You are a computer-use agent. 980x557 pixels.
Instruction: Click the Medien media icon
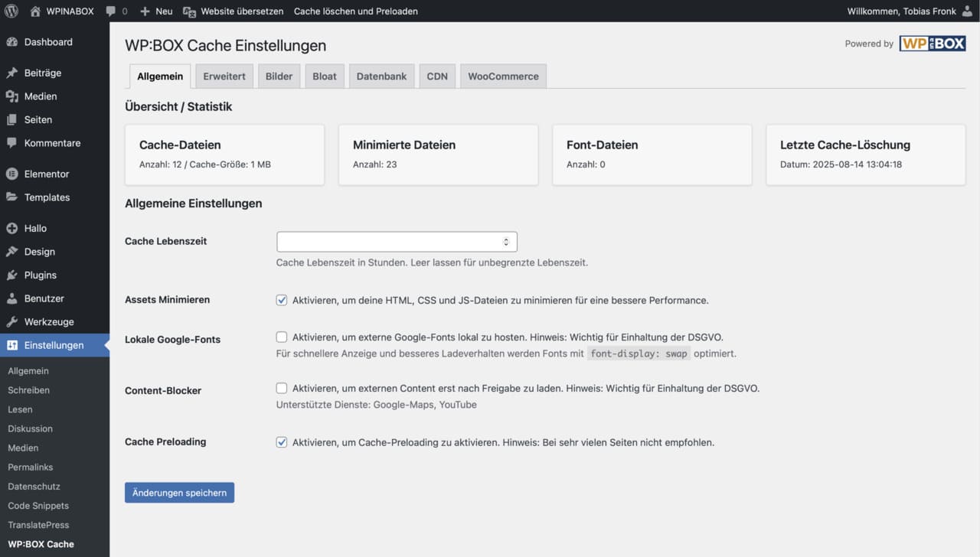click(11, 96)
